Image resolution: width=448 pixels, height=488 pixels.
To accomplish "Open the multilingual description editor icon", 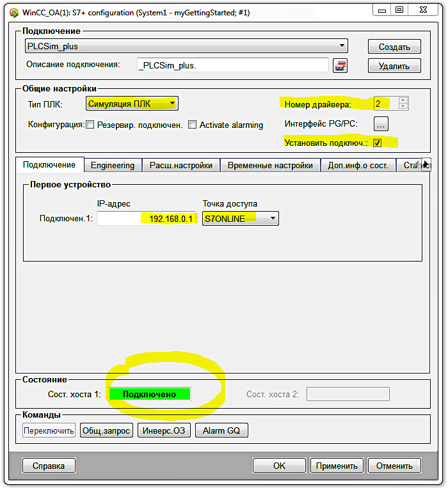I will (340, 66).
